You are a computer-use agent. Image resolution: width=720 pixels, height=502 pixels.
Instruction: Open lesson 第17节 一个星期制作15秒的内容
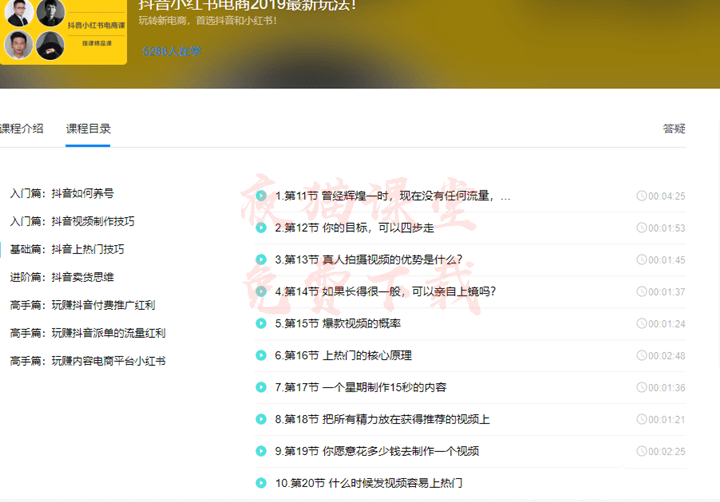click(x=360, y=387)
